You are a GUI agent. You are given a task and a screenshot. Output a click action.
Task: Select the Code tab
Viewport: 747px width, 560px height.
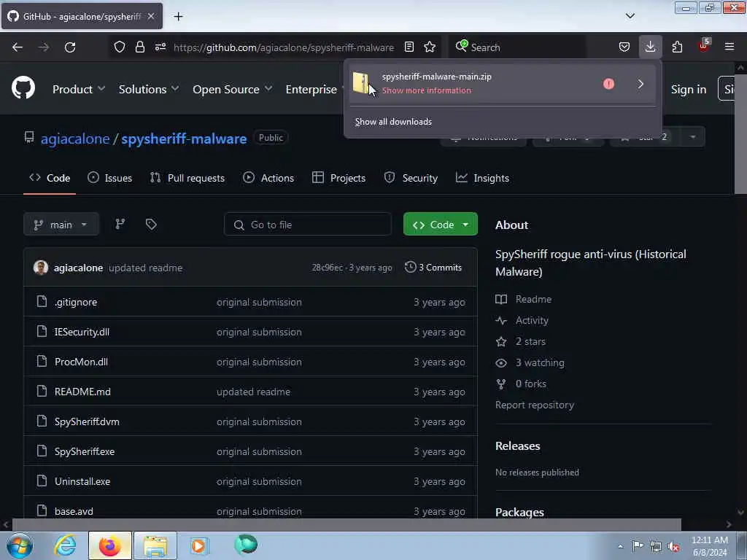click(50, 178)
